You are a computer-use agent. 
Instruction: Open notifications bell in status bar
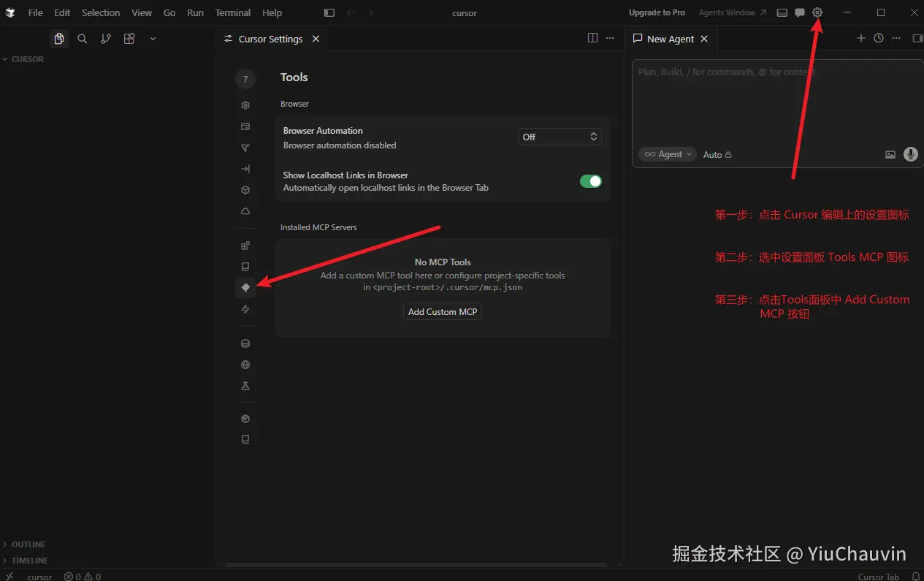point(915,576)
